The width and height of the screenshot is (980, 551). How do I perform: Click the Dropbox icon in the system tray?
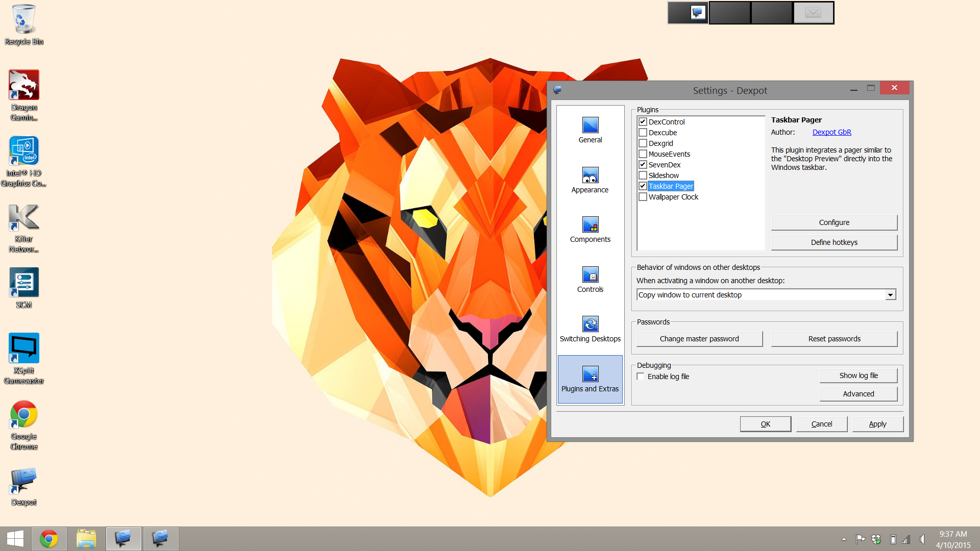point(876,539)
